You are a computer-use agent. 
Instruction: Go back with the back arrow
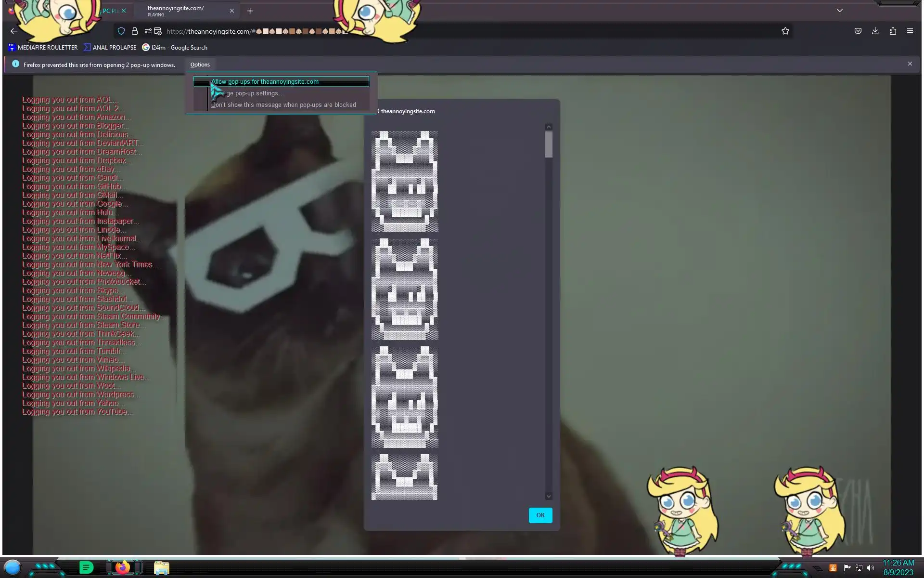coord(13,31)
